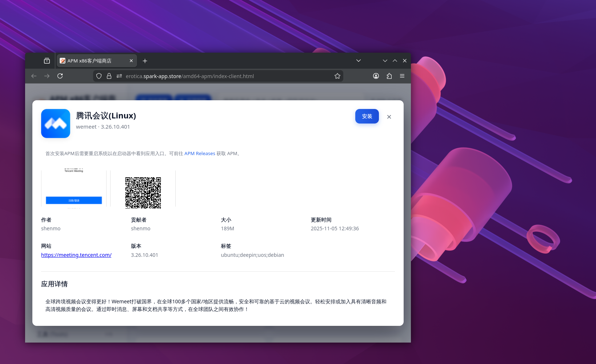Minimize the browser window
Image resolution: width=596 pixels, height=364 pixels.
(x=385, y=61)
